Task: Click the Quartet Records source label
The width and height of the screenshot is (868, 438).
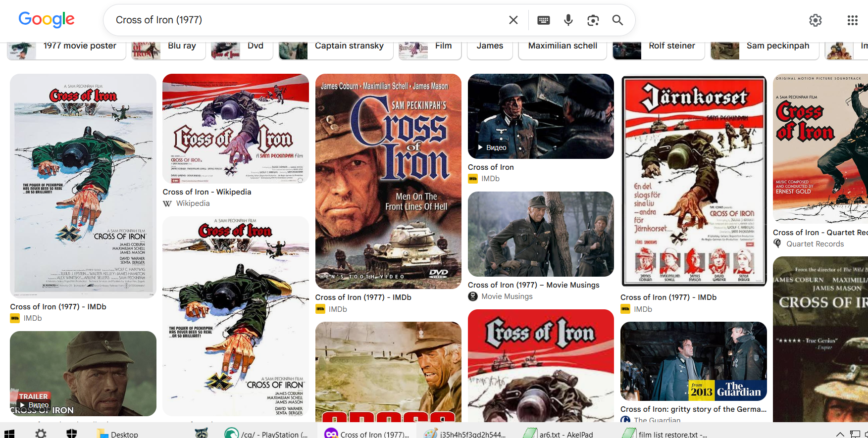Action: tap(815, 244)
